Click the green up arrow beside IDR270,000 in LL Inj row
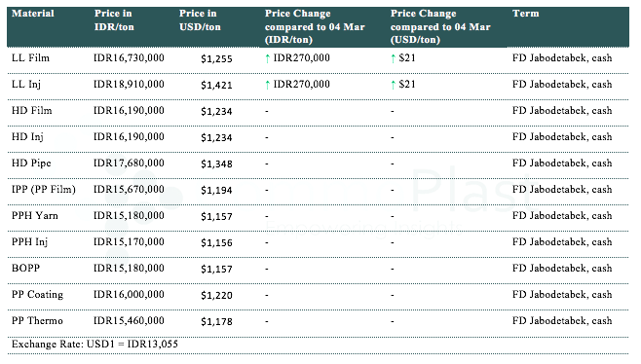The width and height of the screenshot is (641, 364). [x=267, y=85]
